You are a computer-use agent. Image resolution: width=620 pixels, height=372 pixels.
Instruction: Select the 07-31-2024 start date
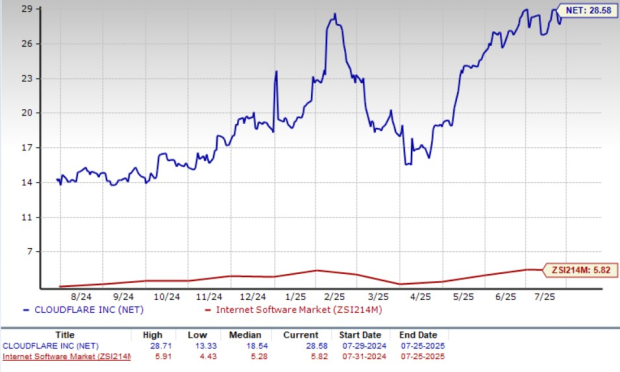pos(365,357)
